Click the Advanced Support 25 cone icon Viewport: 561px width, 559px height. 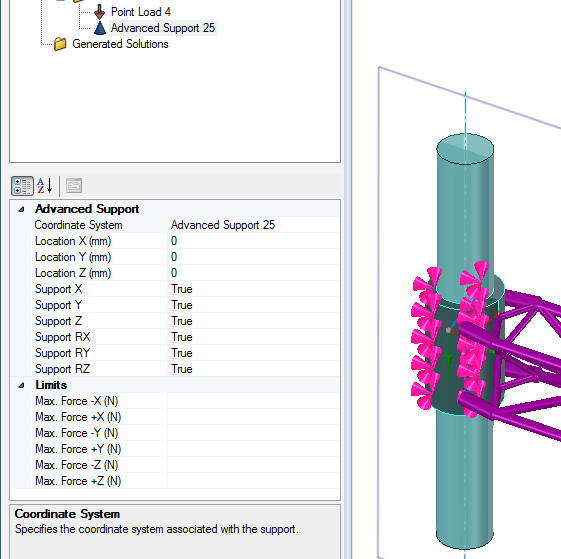(100, 28)
